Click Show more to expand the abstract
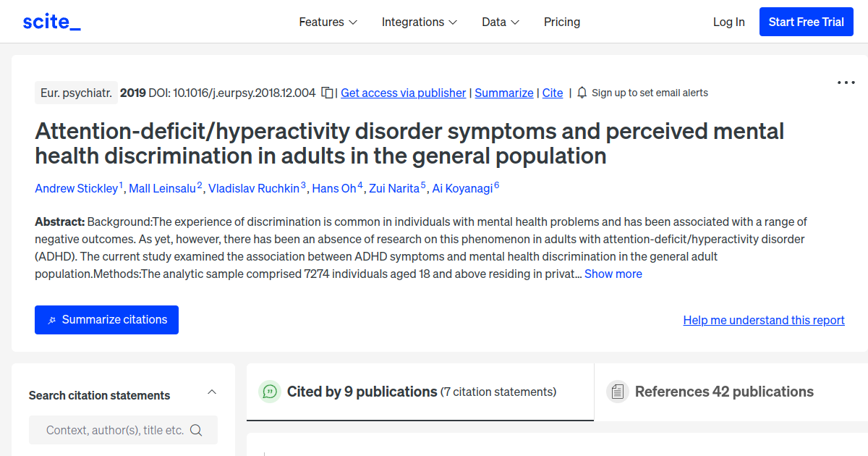 (613, 274)
